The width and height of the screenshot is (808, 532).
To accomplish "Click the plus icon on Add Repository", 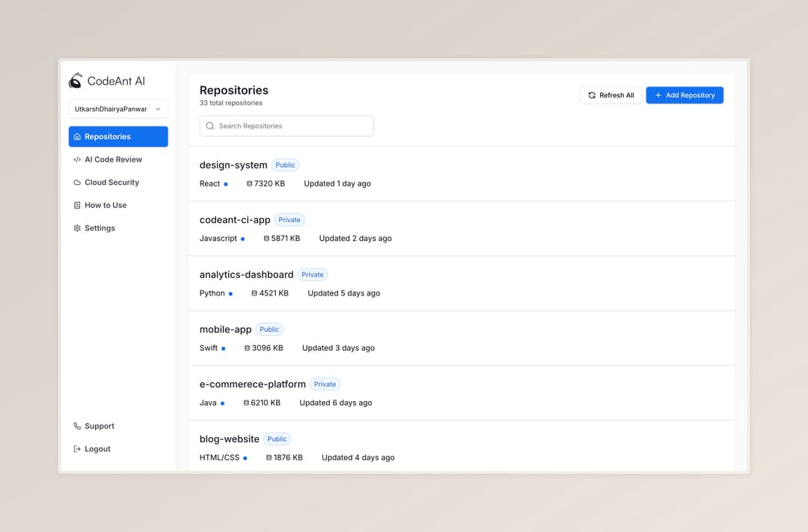I will (658, 96).
